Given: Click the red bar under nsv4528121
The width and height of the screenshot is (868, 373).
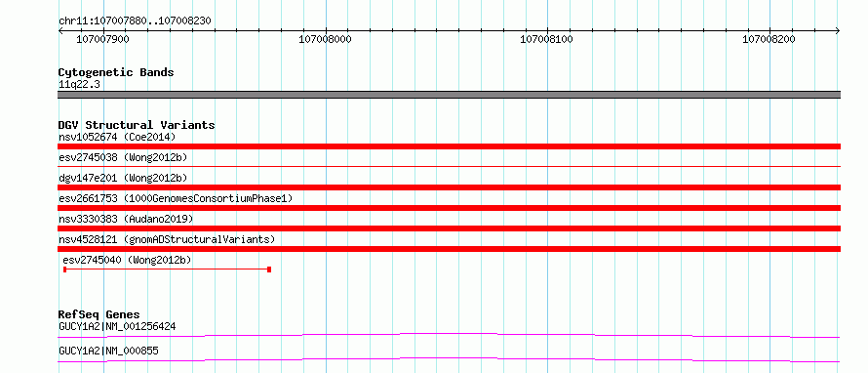Looking at the screenshot, I should click(x=449, y=249).
